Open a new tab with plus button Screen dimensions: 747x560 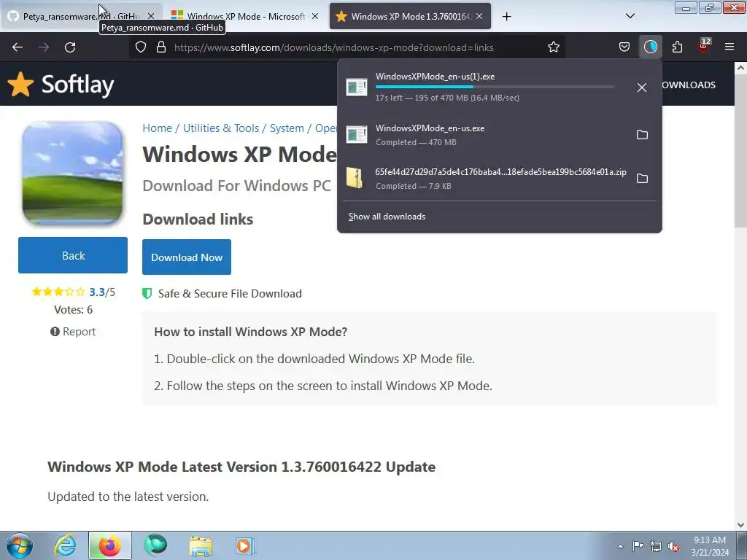[506, 17]
